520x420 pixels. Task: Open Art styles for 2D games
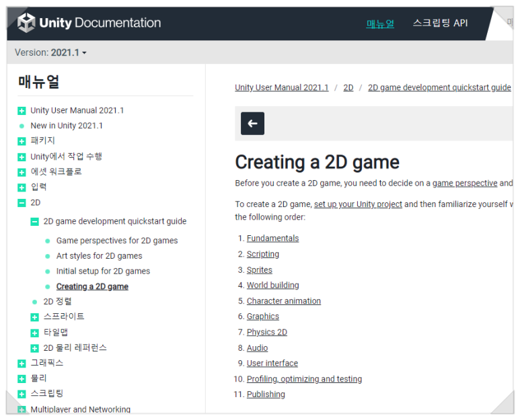99,256
